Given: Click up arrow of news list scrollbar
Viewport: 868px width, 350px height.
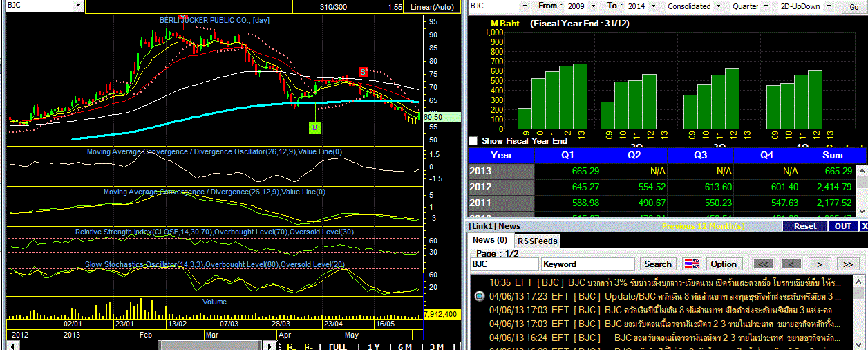Looking at the screenshot, I should coord(858,280).
